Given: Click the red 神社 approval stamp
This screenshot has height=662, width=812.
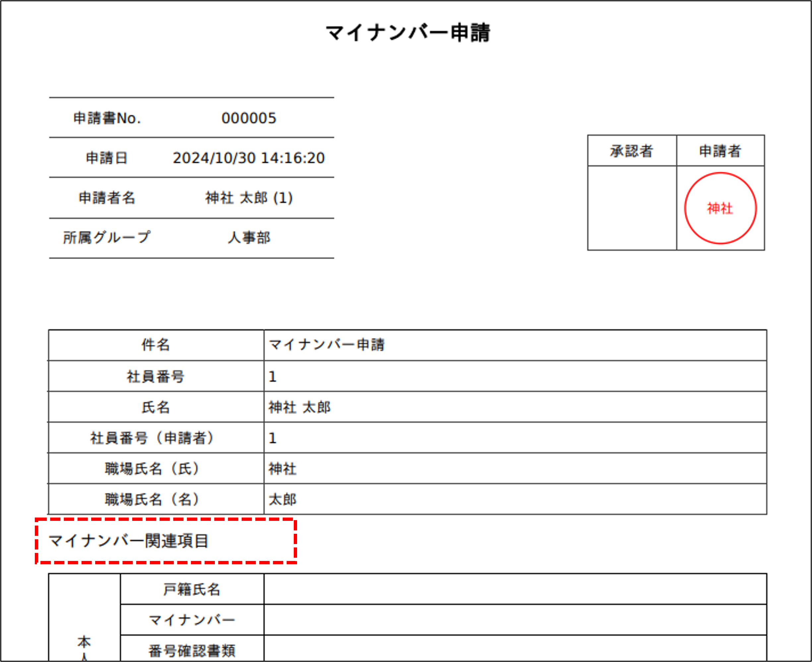Looking at the screenshot, I should pos(720,208).
